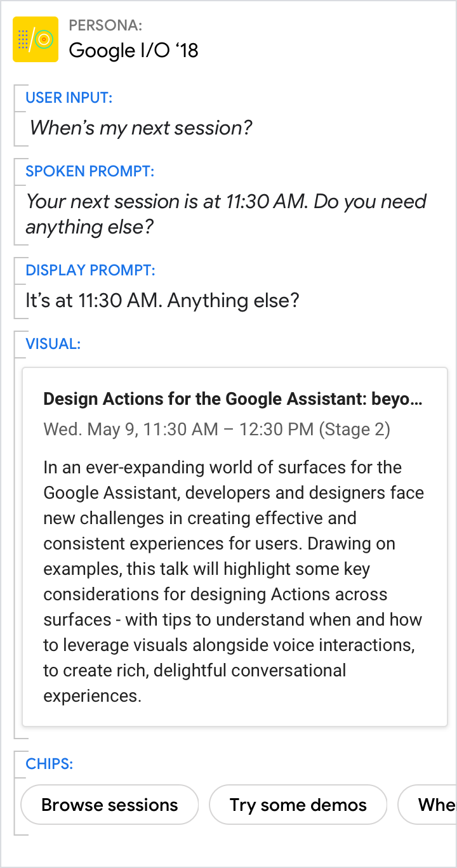Click the Google I/O '18 persona logo
The height and width of the screenshot is (868, 457).
[x=36, y=39]
